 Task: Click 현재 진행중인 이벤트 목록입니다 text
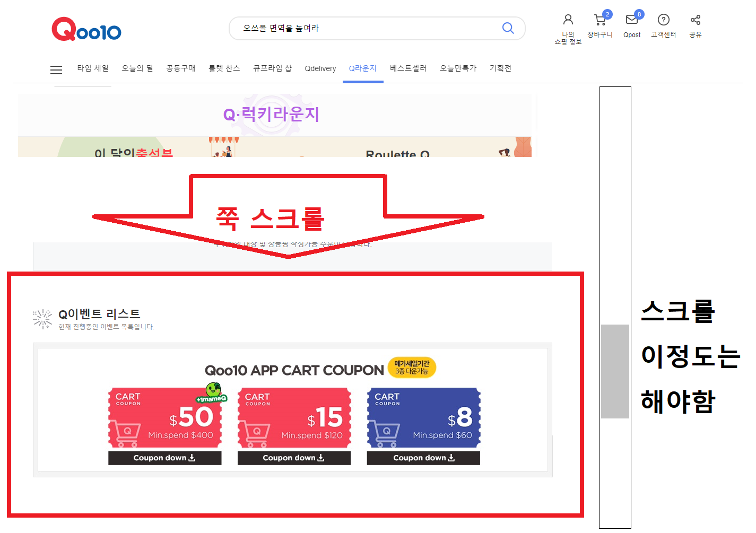click(106, 327)
